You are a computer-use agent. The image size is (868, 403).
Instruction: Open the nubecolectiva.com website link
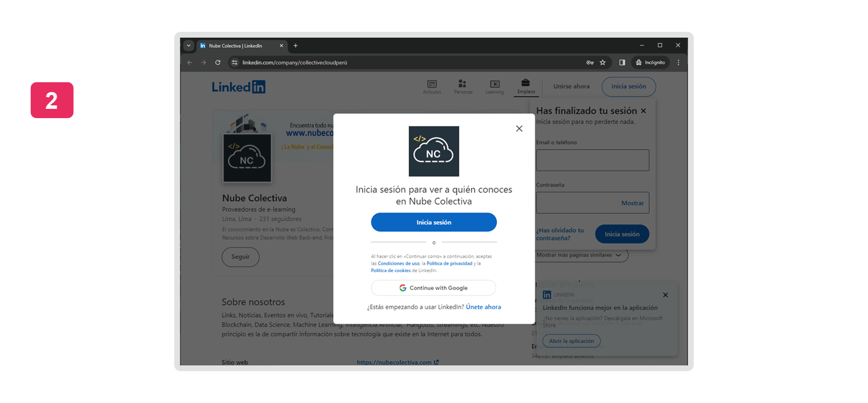tap(398, 362)
